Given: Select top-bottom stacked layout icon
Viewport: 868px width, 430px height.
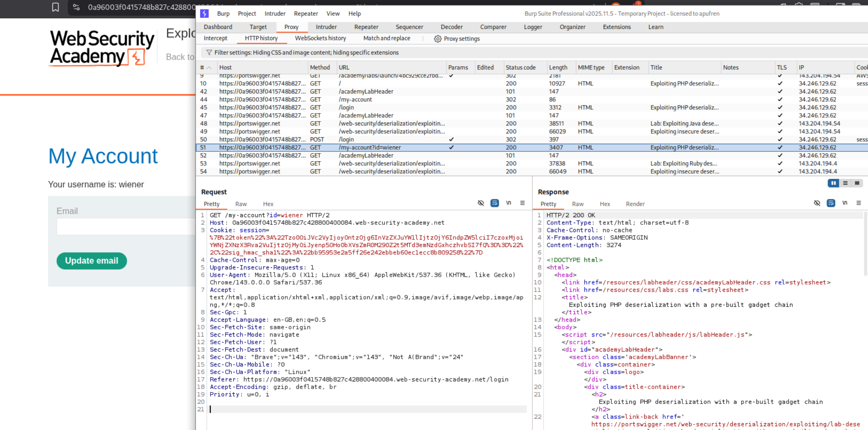Looking at the screenshot, I should (845, 183).
